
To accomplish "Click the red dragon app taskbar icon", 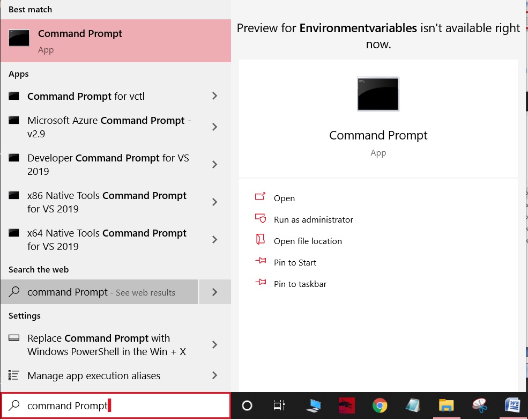I will [x=346, y=406].
